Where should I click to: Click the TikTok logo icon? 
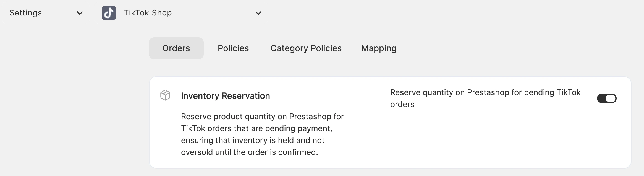click(109, 13)
